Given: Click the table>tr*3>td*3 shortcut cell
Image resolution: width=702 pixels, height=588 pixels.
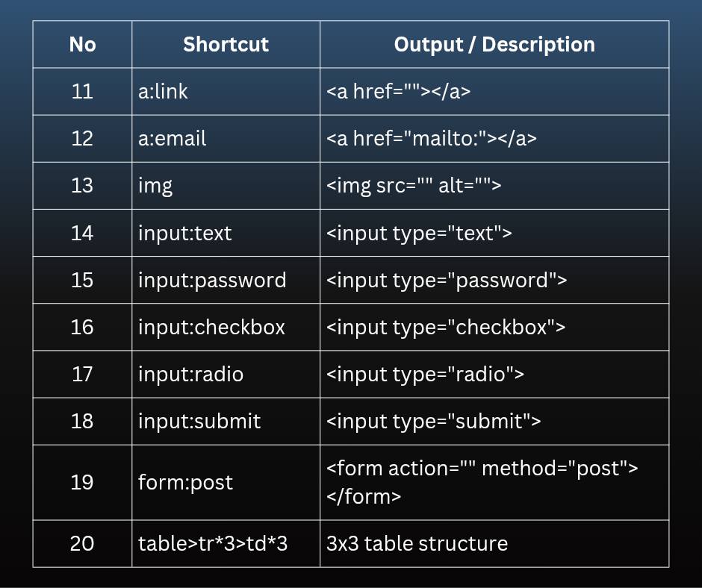Looking at the screenshot, I should pos(226,544).
